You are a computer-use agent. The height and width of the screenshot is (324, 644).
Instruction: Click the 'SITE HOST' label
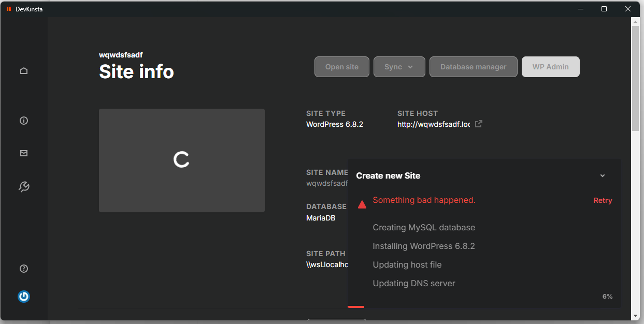pyautogui.click(x=418, y=113)
